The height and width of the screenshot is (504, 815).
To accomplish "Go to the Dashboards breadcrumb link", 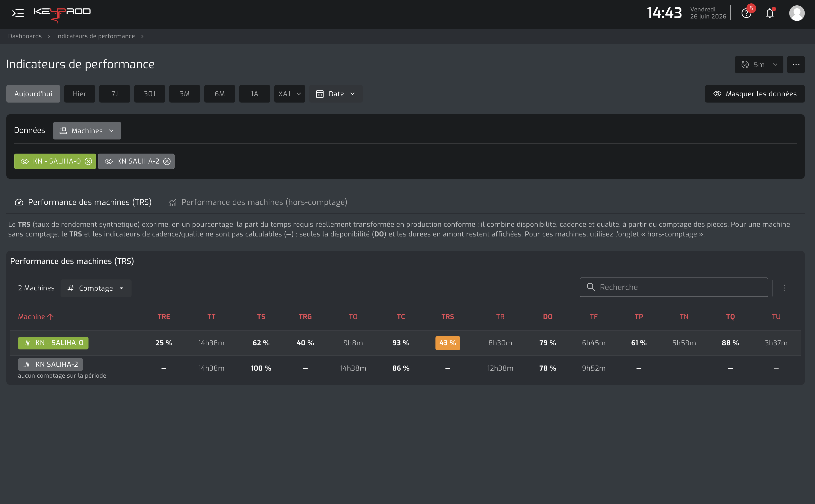I will [x=25, y=36].
